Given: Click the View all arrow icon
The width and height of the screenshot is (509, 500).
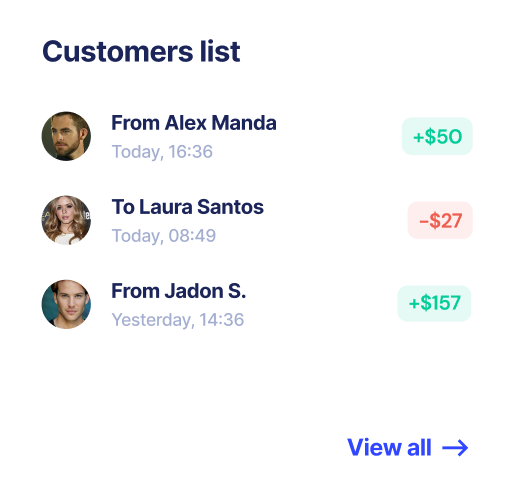Looking at the screenshot, I should pos(455,448).
